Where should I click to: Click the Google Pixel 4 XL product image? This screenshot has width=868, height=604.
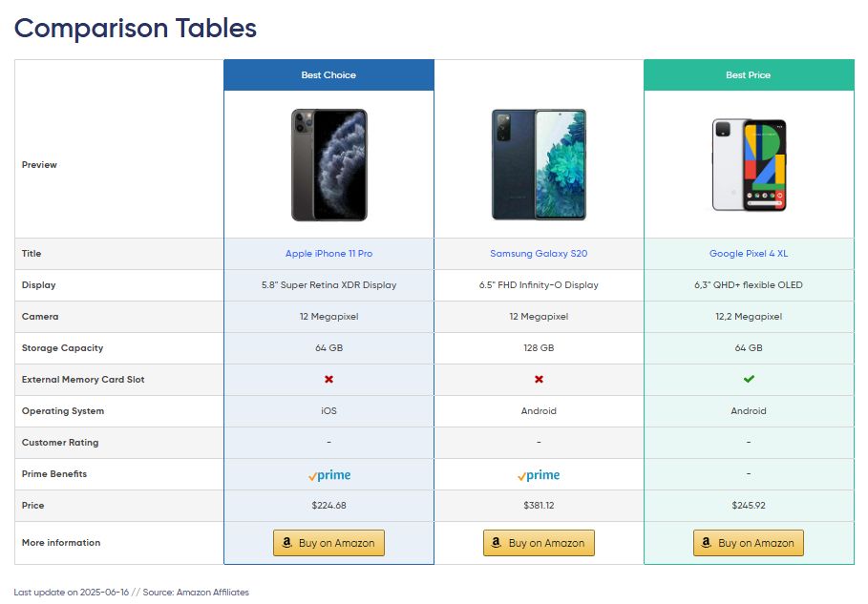749,165
